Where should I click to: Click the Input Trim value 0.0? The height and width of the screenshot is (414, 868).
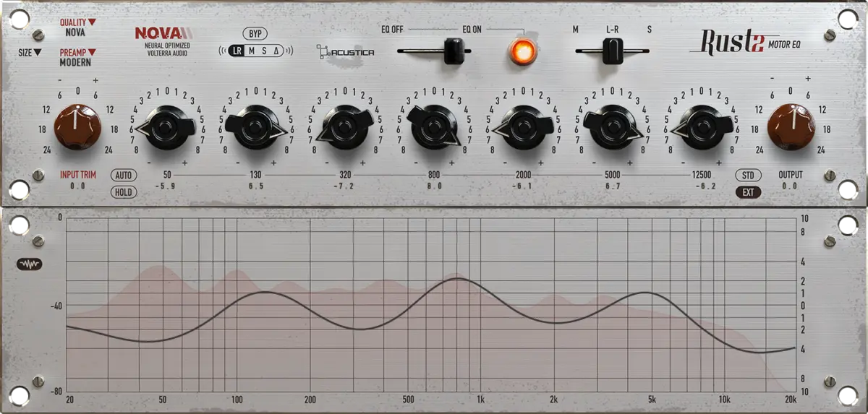(x=77, y=186)
